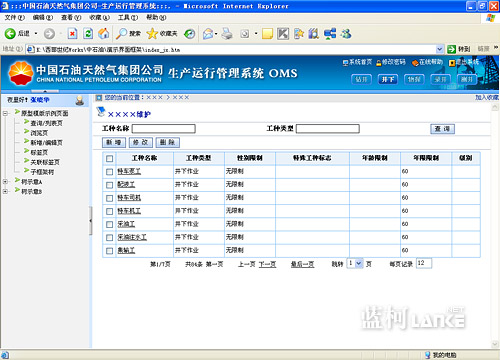
Task: Click the records-per-page field showing 12
Action: [424, 263]
